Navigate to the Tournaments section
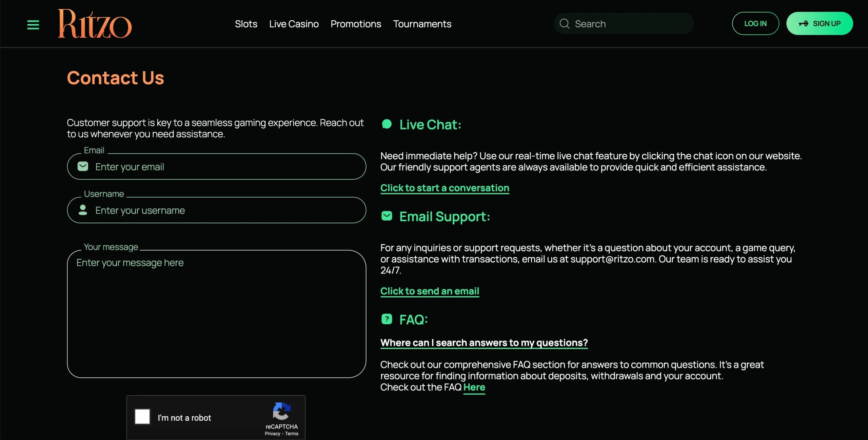Image resolution: width=868 pixels, height=440 pixels. tap(422, 24)
